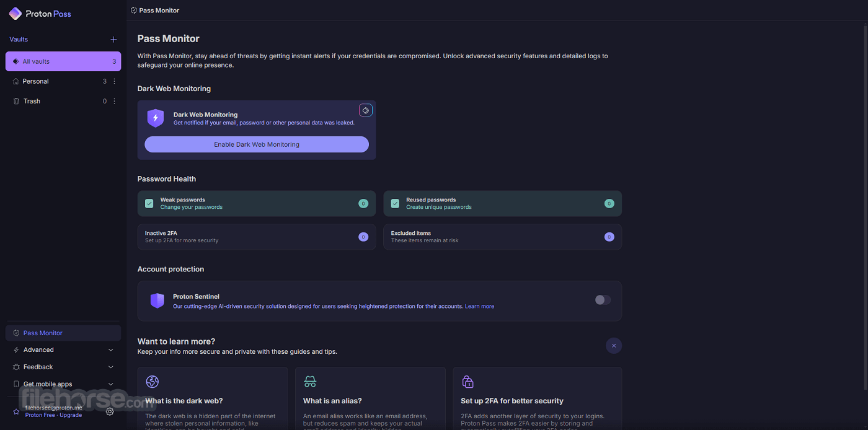Click the Learn more link
This screenshot has height=430, width=868.
pos(480,307)
